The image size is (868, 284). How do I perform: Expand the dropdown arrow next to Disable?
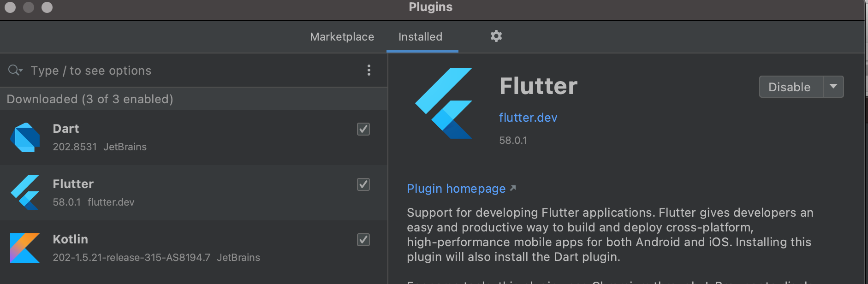point(833,87)
